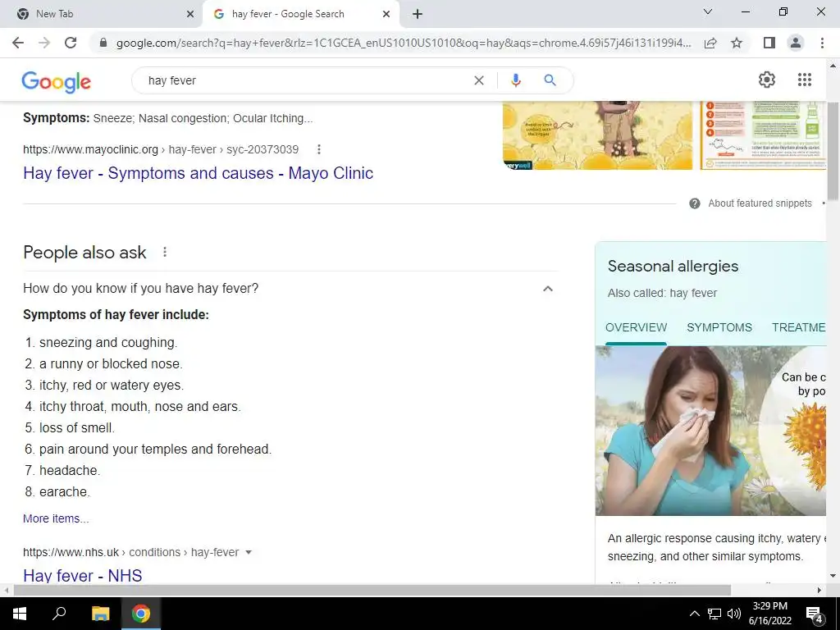The width and height of the screenshot is (840, 630).
Task: Click the More items... link
Action: click(57, 518)
